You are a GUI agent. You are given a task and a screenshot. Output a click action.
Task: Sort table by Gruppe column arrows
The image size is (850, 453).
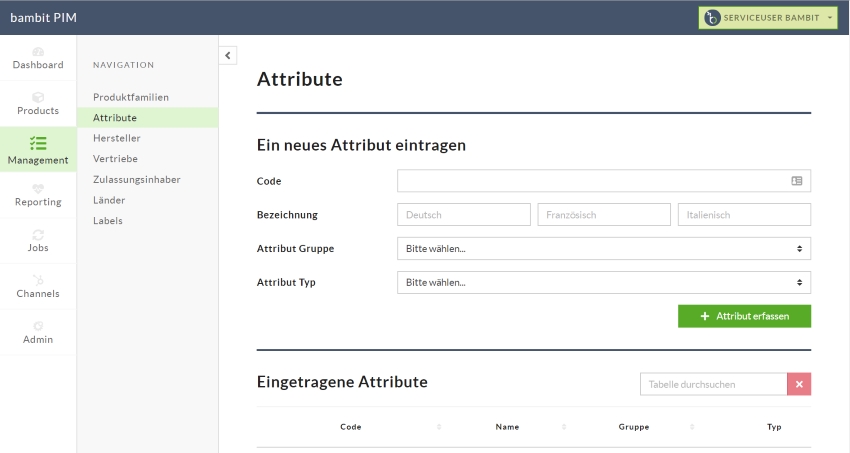pyautogui.click(x=692, y=427)
